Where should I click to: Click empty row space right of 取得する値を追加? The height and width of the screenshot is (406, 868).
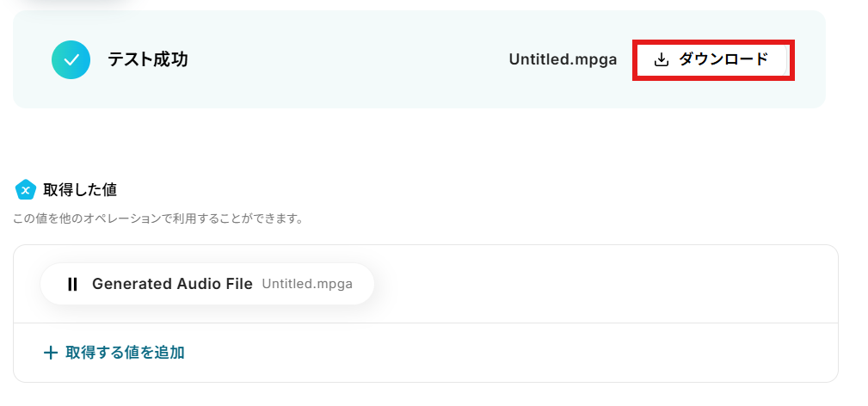516,352
